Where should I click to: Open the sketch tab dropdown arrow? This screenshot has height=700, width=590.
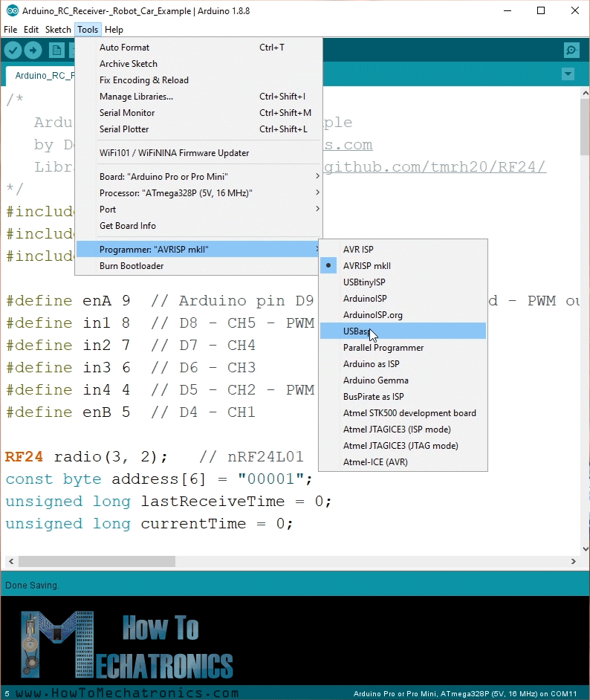coord(568,74)
